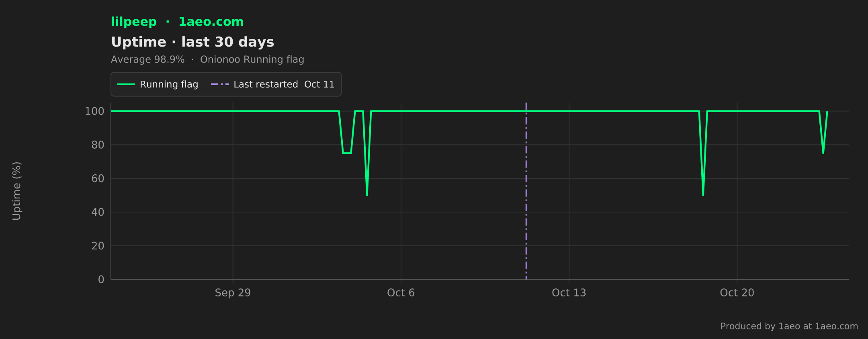Click the 'Oct 6' x-axis label
The width and height of the screenshot is (868, 339).
click(x=401, y=293)
